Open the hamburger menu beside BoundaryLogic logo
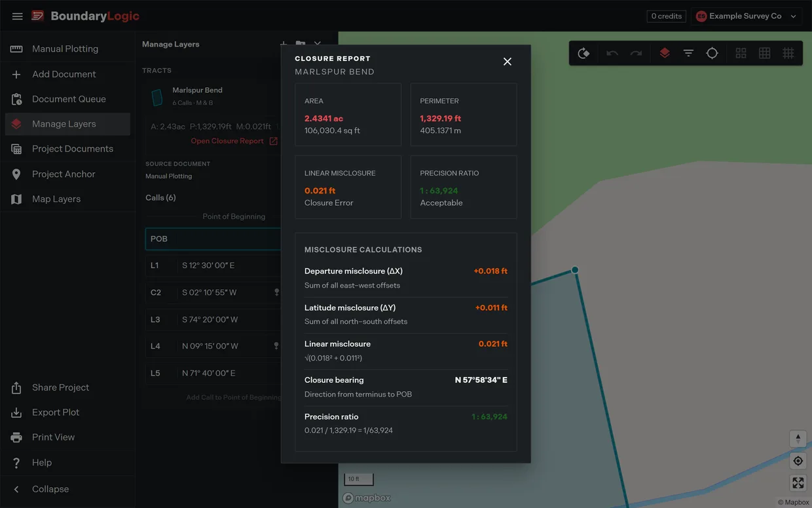Image resolution: width=812 pixels, height=508 pixels. pyautogui.click(x=18, y=16)
